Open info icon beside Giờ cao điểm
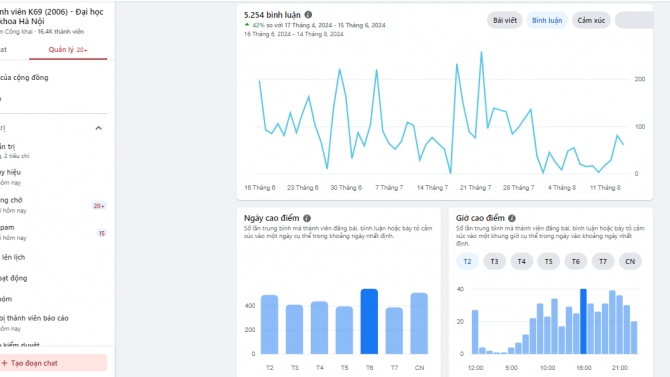 point(511,218)
